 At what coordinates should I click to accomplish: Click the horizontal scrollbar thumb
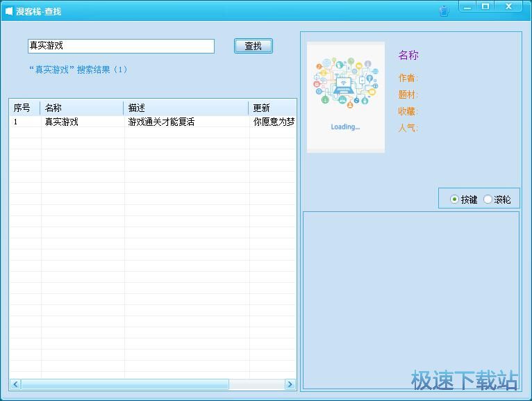click(x=125, y=384)
